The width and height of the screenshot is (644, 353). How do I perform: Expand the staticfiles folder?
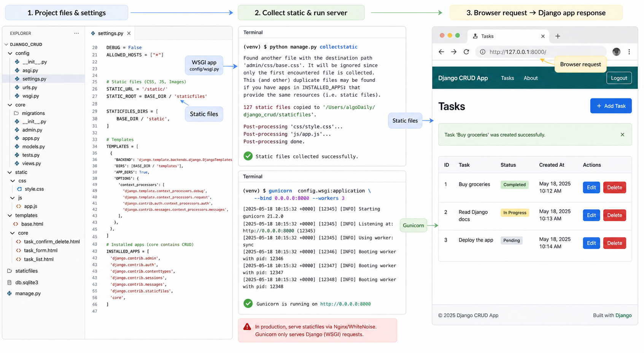(26, 271)
